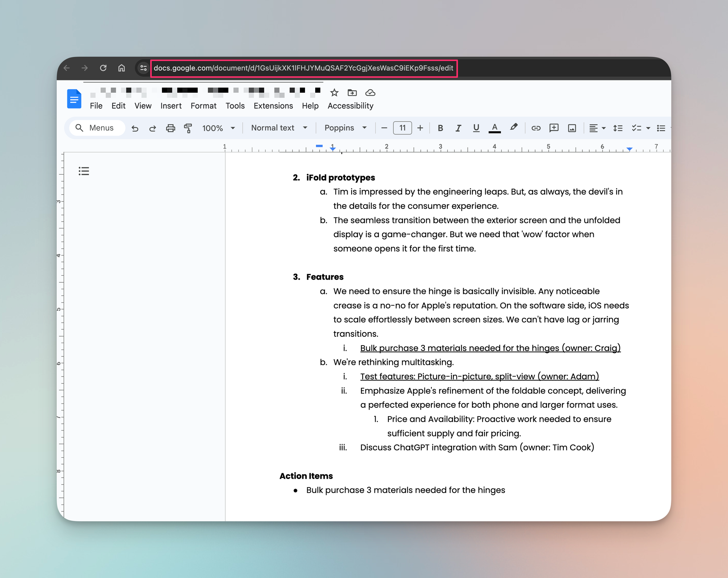The width and height of the screenshot is (728, 578).
Task: Open the File menu
Action: click(96, 106)
